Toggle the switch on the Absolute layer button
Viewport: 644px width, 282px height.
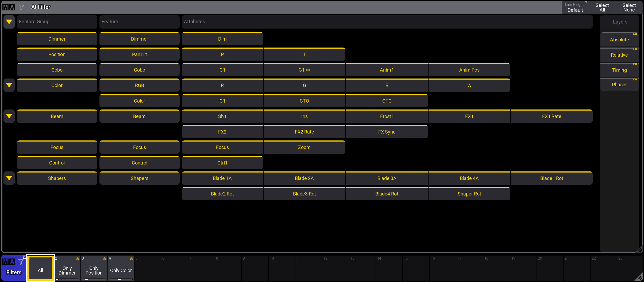[x=635, y=34]
